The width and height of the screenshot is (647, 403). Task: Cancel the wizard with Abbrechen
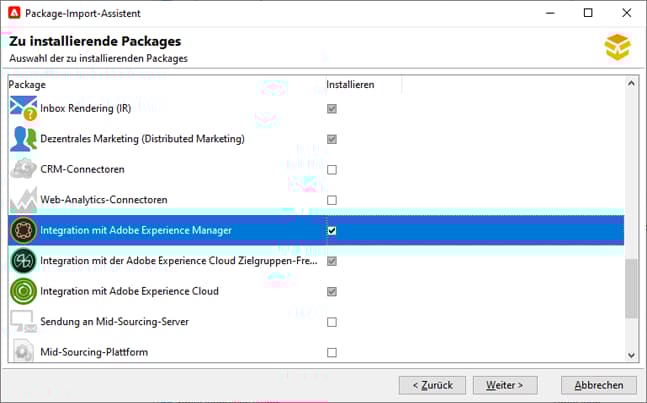599,385
